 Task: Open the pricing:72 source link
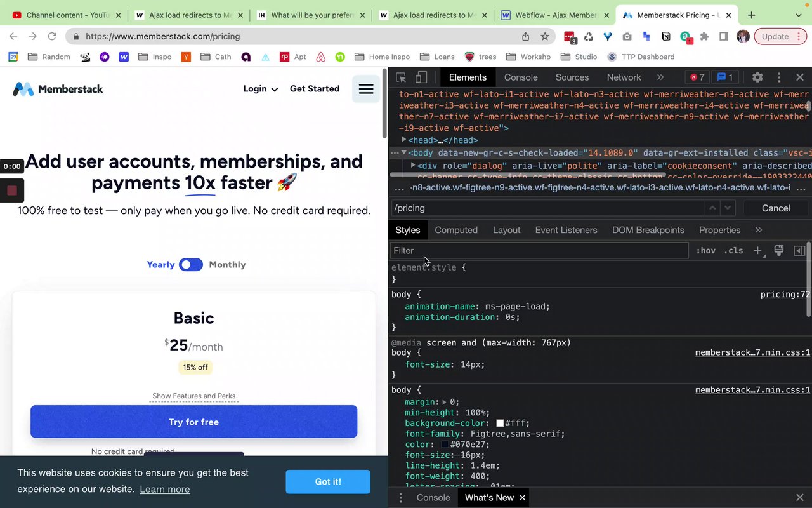785,294
